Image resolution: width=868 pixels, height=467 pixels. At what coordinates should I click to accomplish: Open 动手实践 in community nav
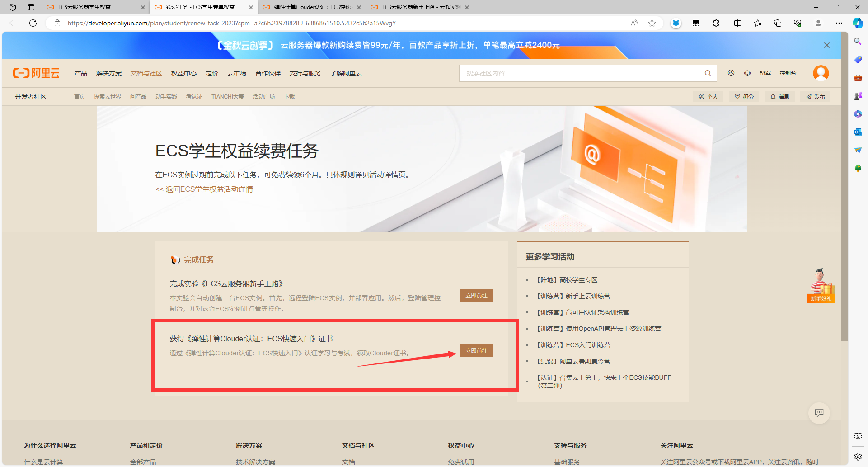point(166,97)
